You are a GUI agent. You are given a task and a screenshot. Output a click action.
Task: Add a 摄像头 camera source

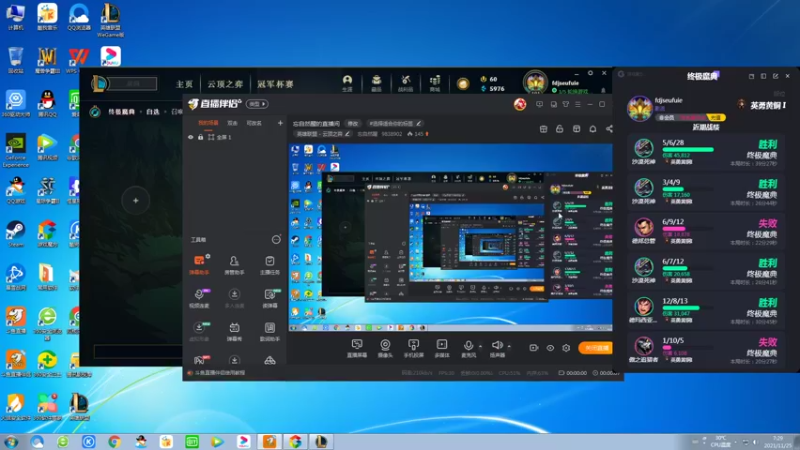click(x=385, y=348)
